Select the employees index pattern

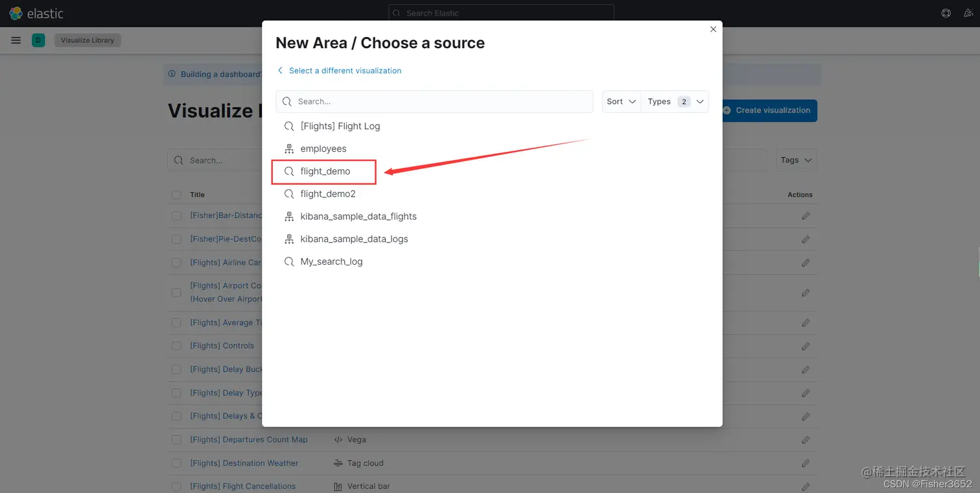pos(323,149)
